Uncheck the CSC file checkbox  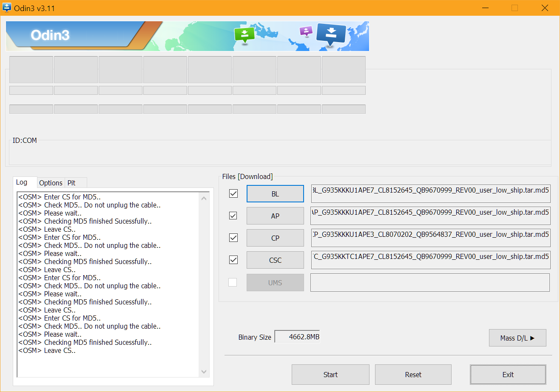pos(233,260)
